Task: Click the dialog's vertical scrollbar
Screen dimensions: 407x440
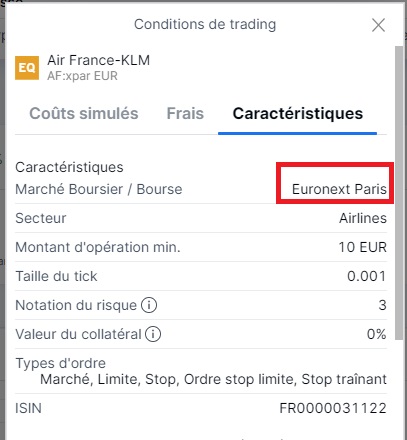Action: [x=399, y=193]
